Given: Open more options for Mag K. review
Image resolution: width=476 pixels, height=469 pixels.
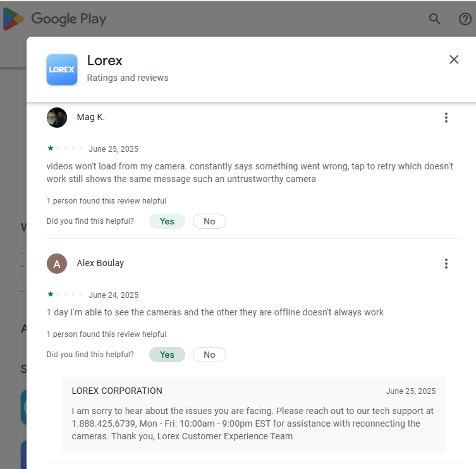Looking at the screenshot, I should click(446, 118).
